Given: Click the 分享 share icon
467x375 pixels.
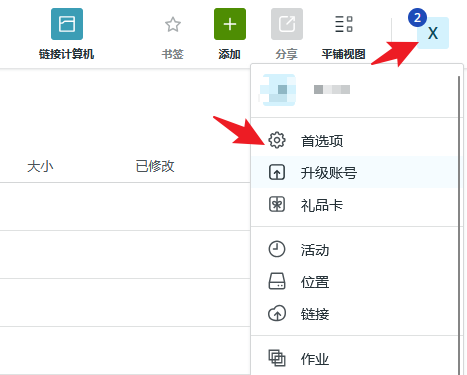Looking at the screenshot, I should click(287, 24).
